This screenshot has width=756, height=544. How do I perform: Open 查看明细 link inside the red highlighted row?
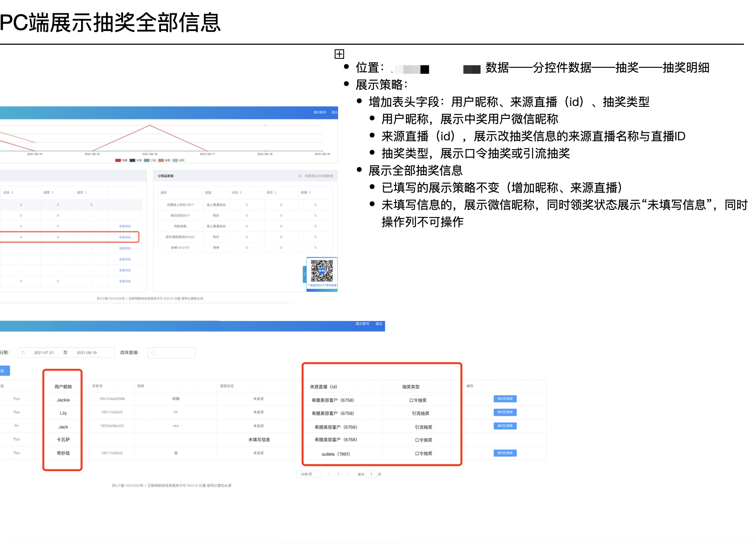pos(125,237)
